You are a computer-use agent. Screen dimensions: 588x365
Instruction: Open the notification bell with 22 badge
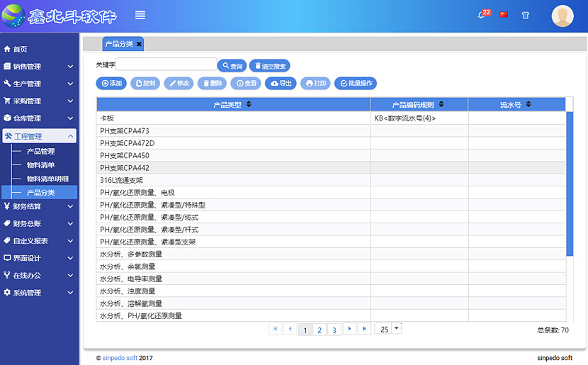coord(483,14)
